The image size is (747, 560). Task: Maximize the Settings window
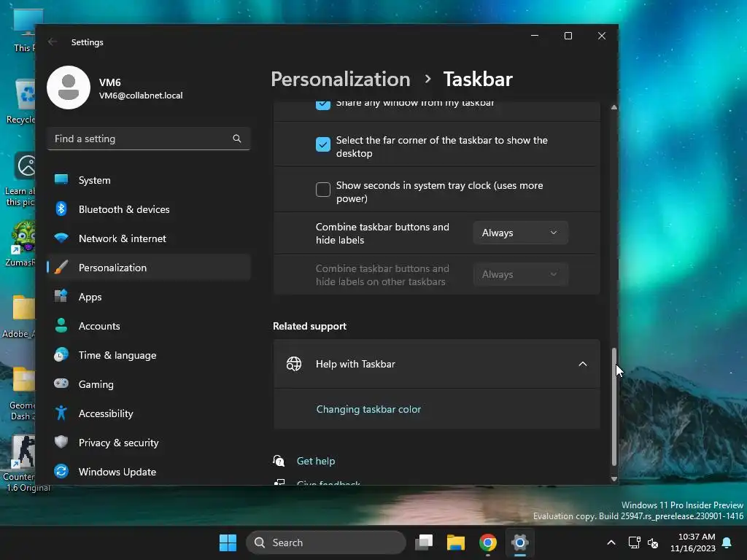pyautogui.click(x=568, y=36)
